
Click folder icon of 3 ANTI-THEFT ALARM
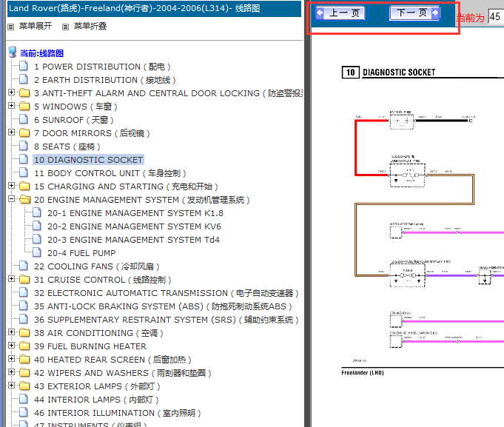click(24, 93)
